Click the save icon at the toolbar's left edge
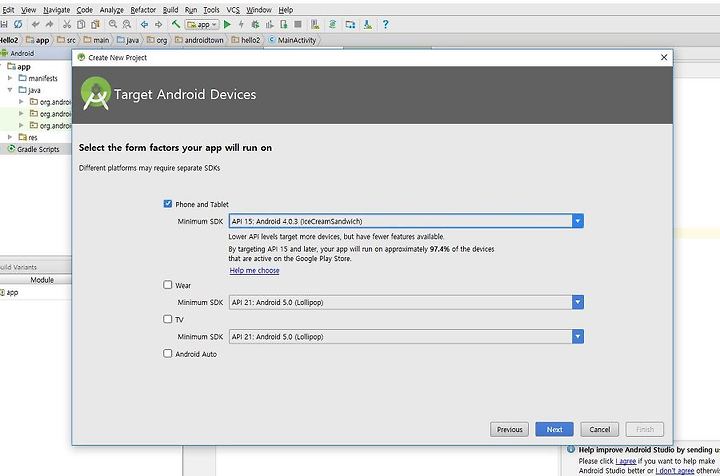This screenshot has height=476, width=720. [x=4, y=24]
